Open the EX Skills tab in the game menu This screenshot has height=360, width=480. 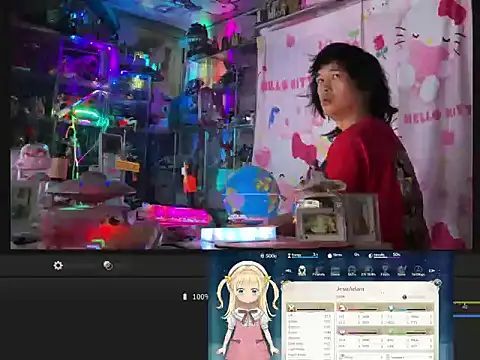(368, 271)
